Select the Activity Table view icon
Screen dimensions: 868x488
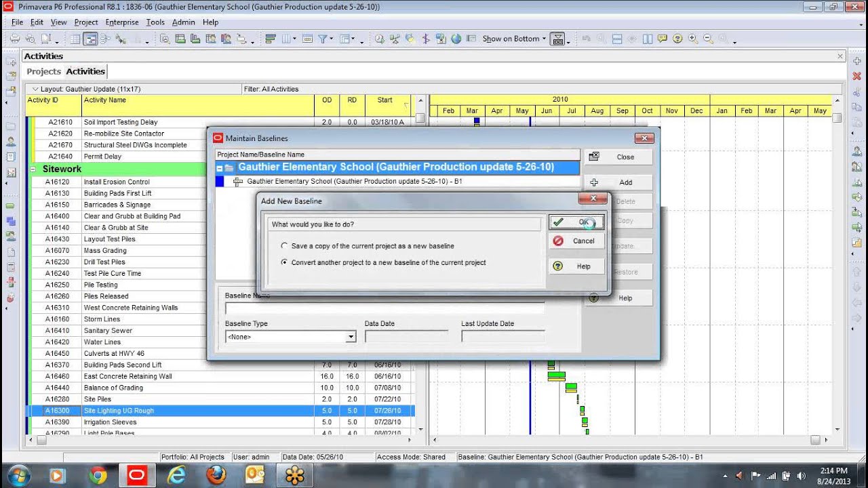[x=75, y=39]
